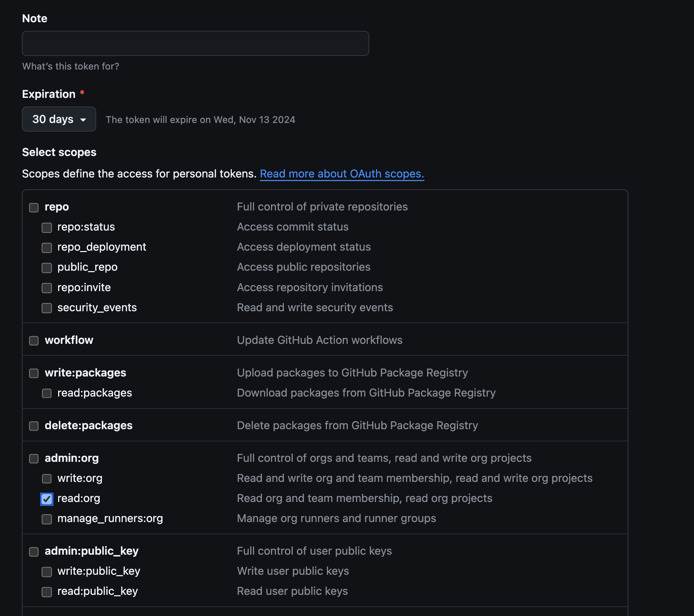Check the read:packages checkbox

click(47, 393)
